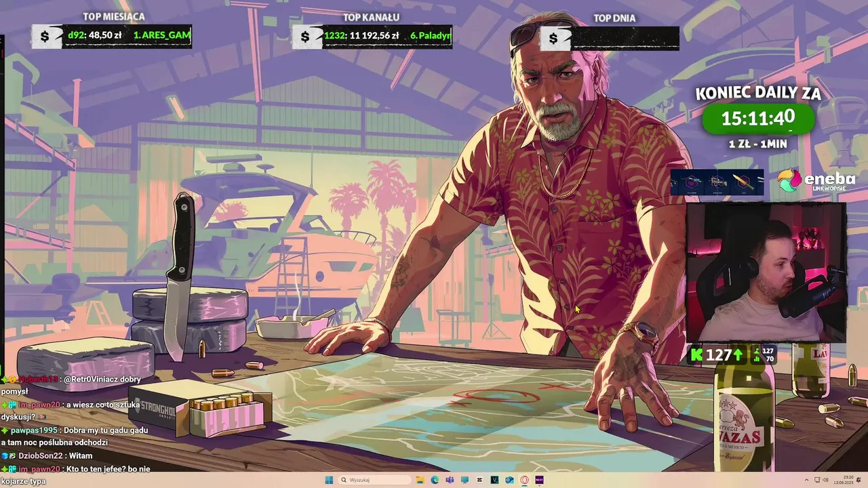Image resolution: width=868 pixels, height=488 pixels.
Task: Open the dark V app on taskbar
Action: coord(494,480)
